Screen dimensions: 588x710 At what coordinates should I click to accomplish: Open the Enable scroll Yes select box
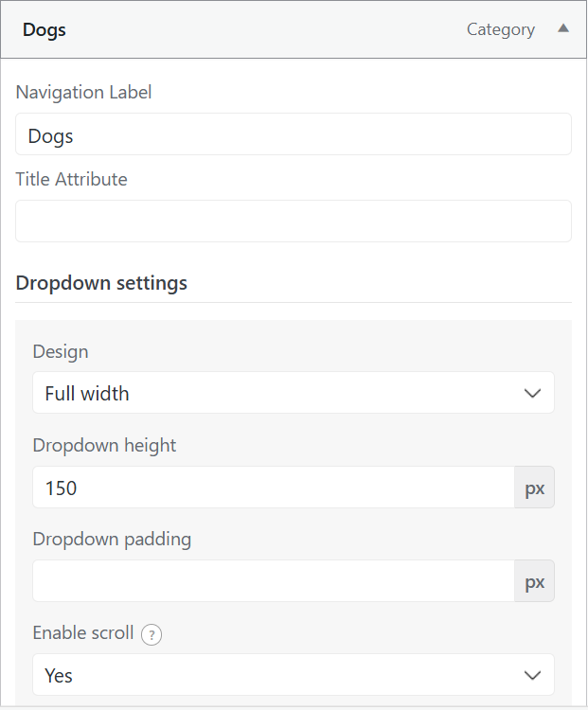(294, 675)
